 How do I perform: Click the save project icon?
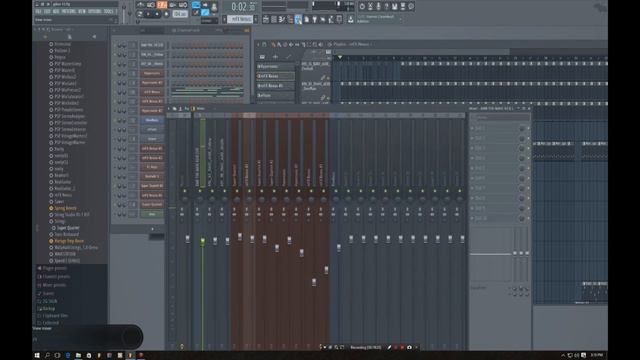[x=395, y=6]
